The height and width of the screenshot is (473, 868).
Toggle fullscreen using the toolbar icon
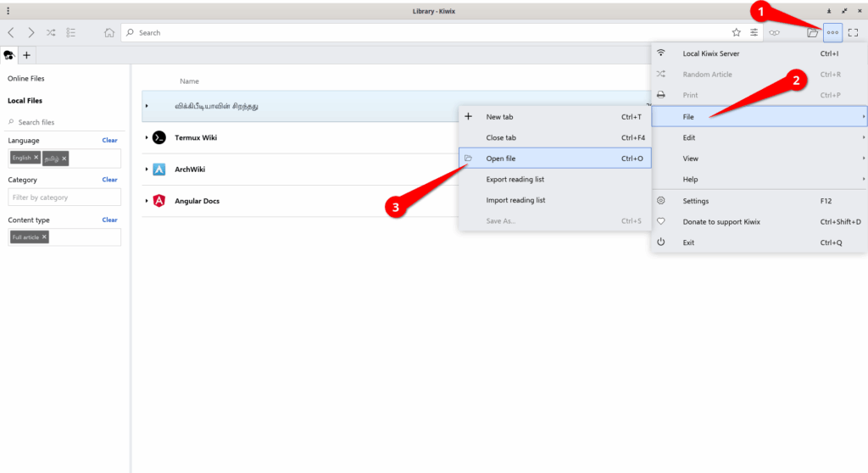[853, 33]
